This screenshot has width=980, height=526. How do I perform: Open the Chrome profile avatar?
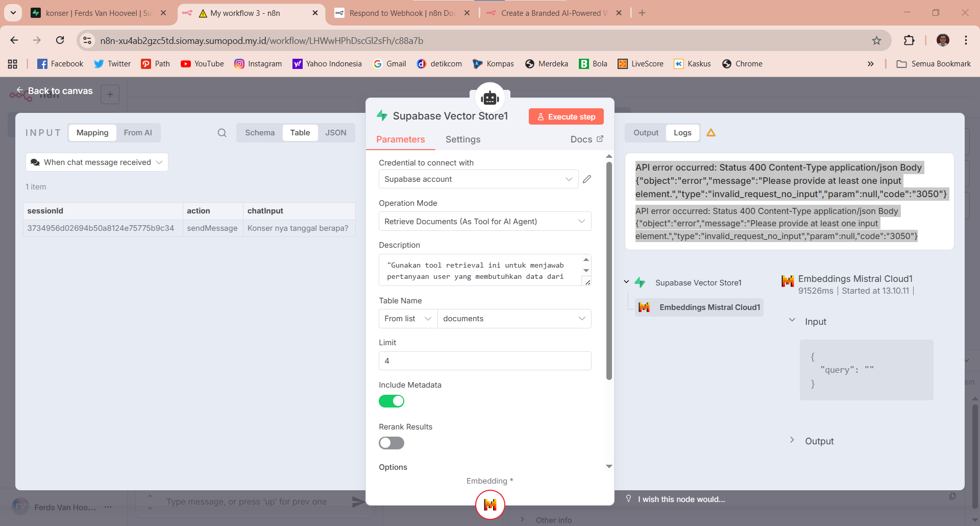[x=943, y=40]
